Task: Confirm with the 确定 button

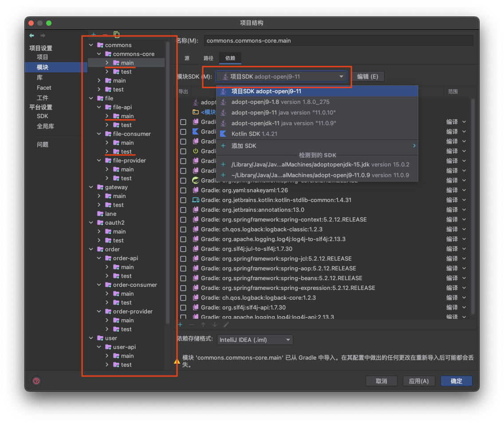Action: [x=457, y=381]
